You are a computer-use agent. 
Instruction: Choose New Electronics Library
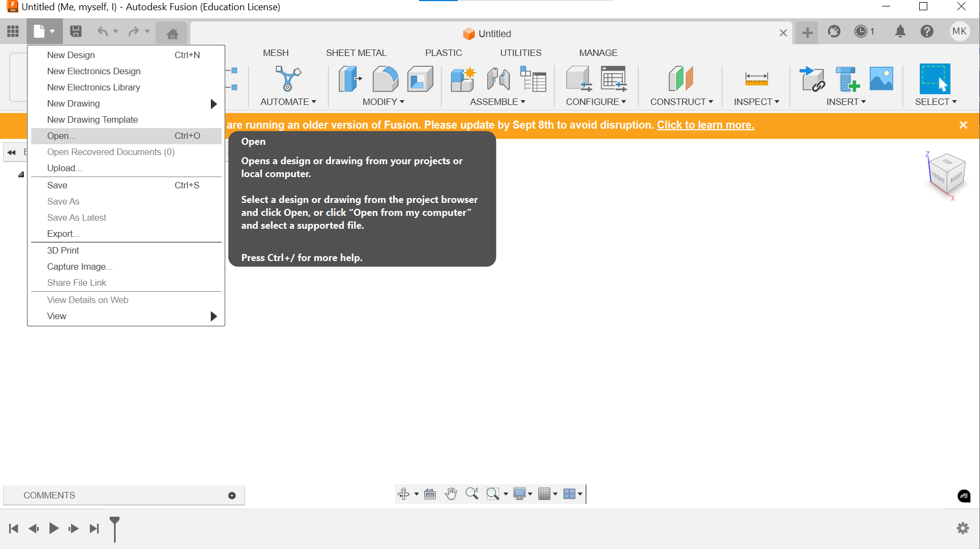pyautogui.click(x=126, y=87)
